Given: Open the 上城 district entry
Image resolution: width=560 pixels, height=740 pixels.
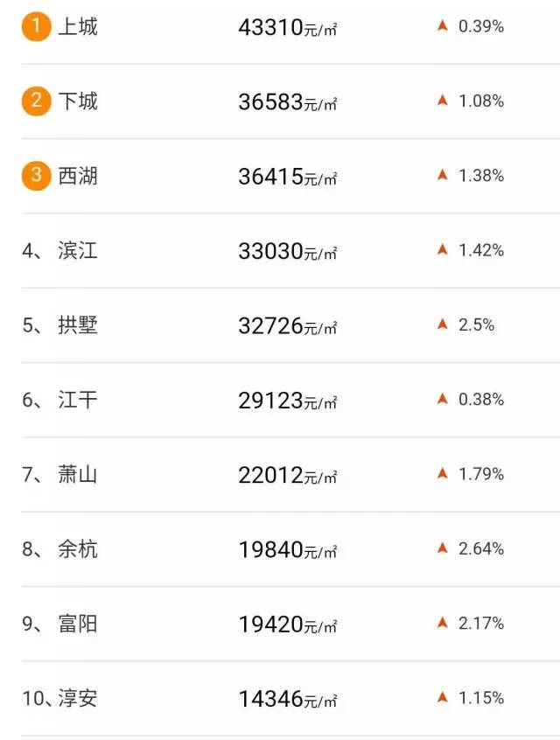Looking at the screenshot, I should coord(78,27).
